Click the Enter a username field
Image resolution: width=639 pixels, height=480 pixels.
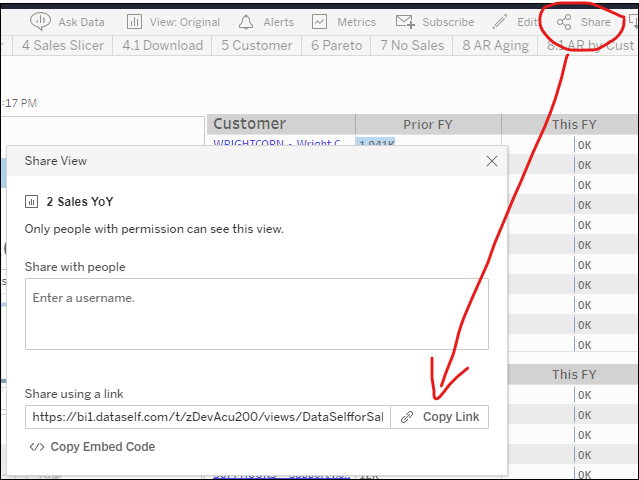(256, 313)
